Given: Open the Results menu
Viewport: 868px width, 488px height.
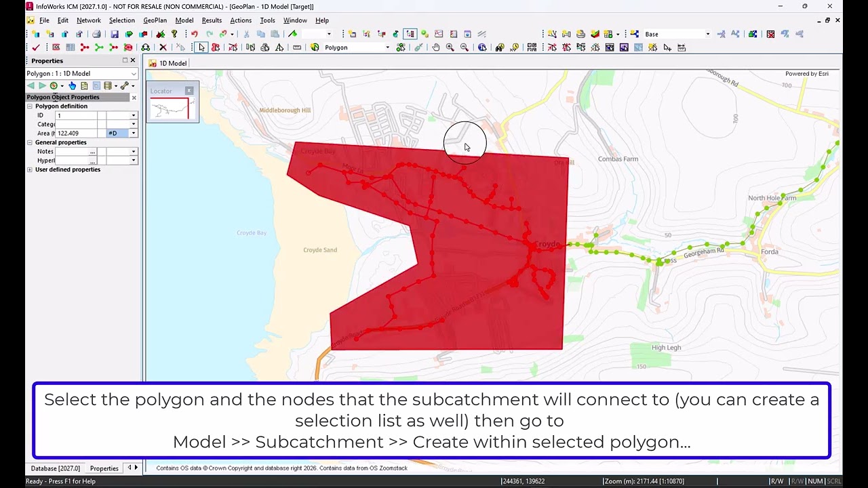Looking at the screenshot, I should [212, 20].
